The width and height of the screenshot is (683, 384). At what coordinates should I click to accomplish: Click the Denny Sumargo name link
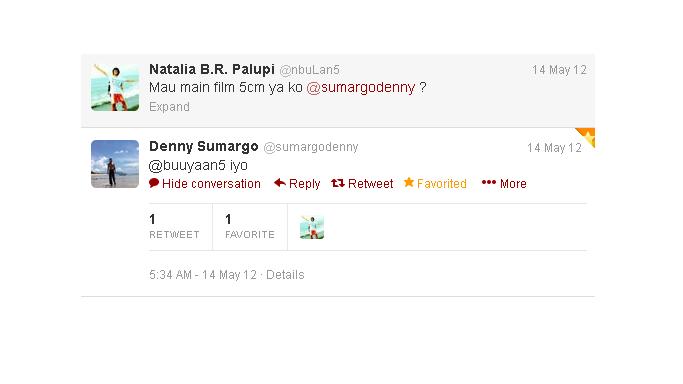[x=203, y=146]
